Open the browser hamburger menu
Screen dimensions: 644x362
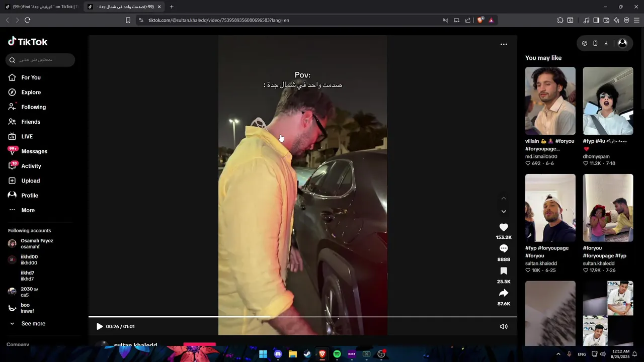[x=636, y=20]
